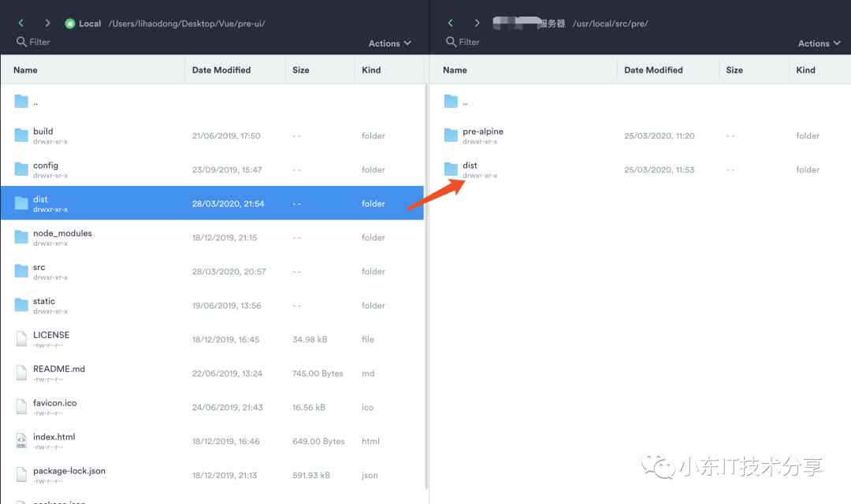Sort remote pane by Date Modified column
This screenshot has width=851, height=504.
[x=653, y=70]
